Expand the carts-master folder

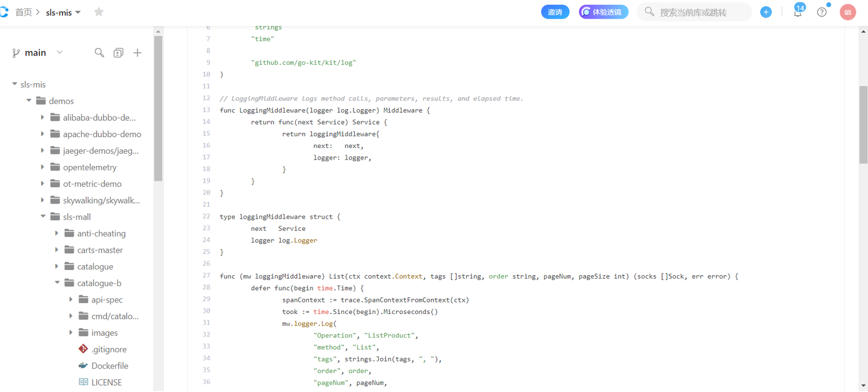coord(57,250)
